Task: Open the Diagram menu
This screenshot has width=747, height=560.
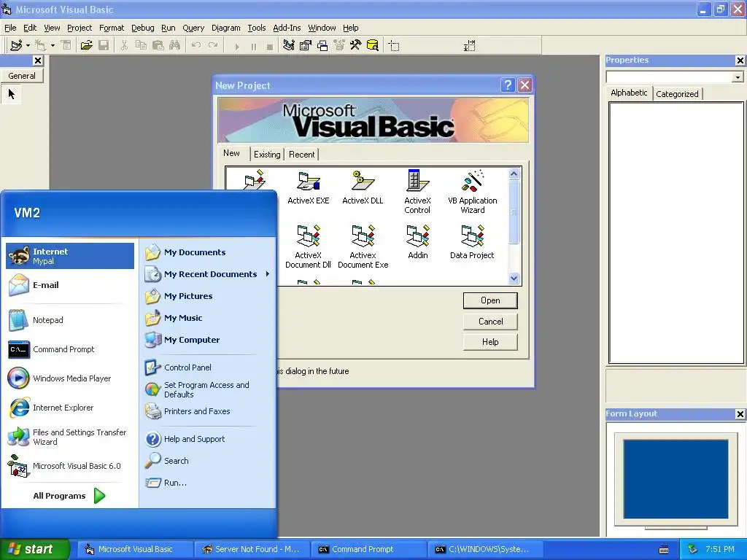Action: (226, 28)
